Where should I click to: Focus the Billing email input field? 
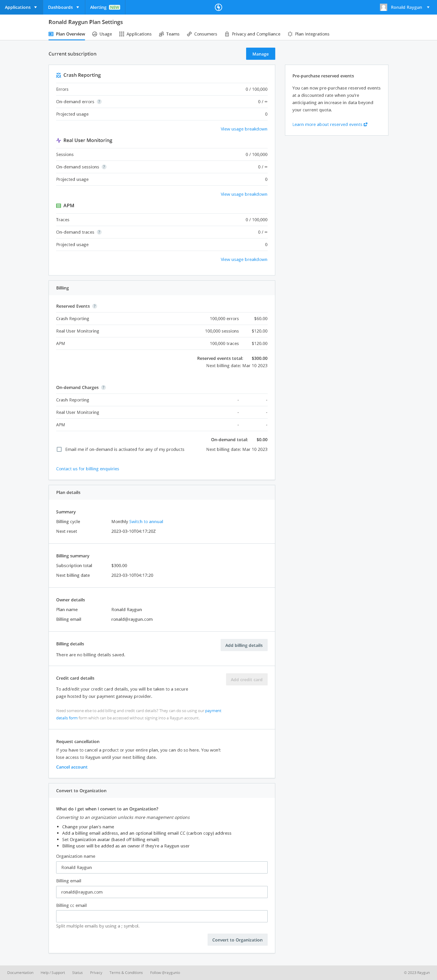pyautogui.click(x=162, y=892)
